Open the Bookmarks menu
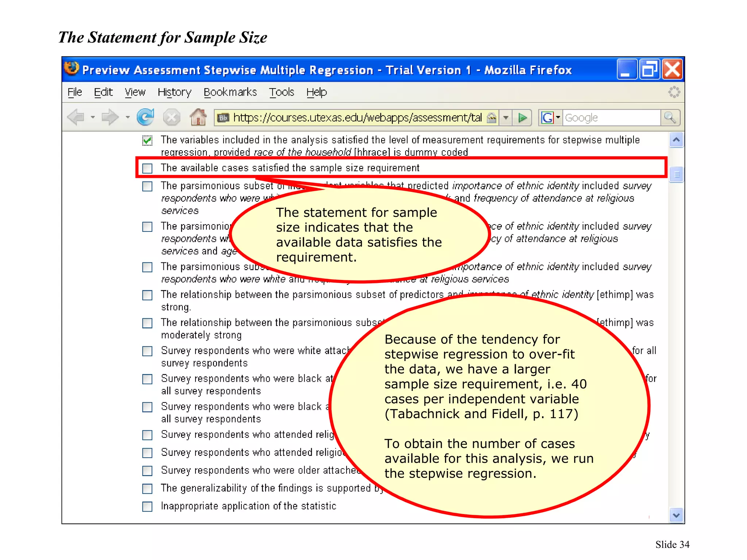The width and height of the screenshot is (747, 560). [x=230, y=92]
